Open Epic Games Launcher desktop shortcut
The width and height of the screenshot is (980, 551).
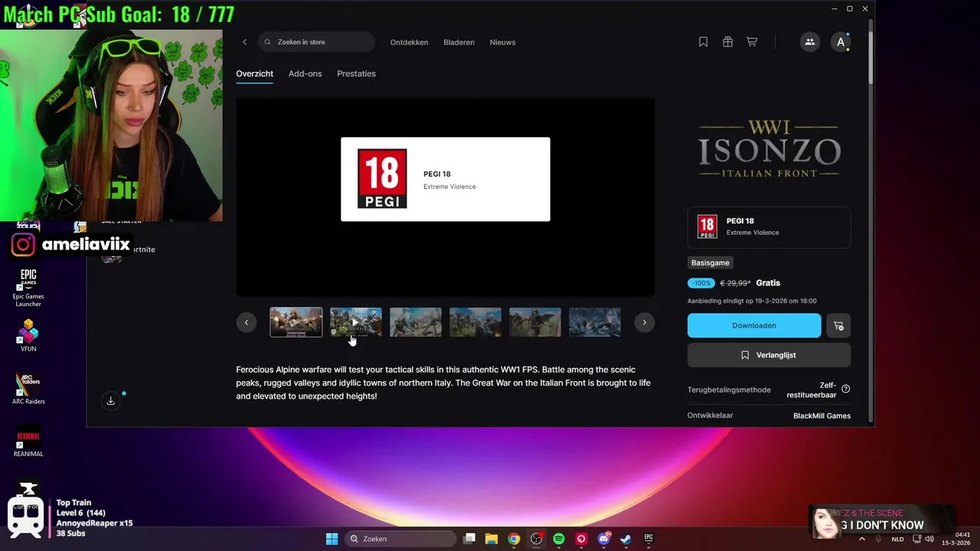(28, 288)
